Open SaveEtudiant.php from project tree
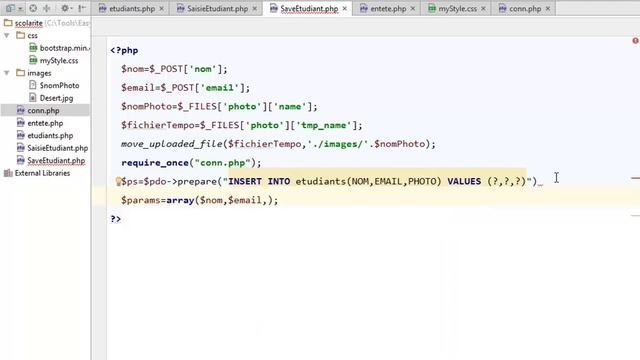This screenshot has width=640, height=360. click(x=56, y=161)
